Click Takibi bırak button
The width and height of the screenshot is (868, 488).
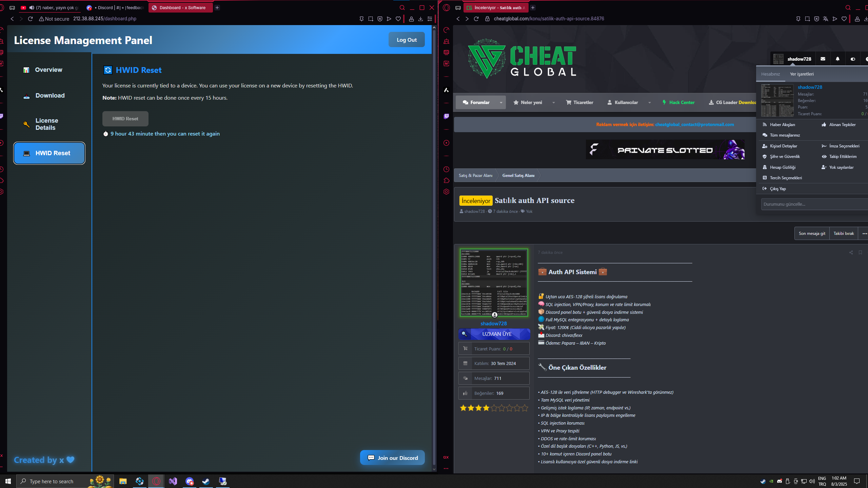(x=844, y=233)
